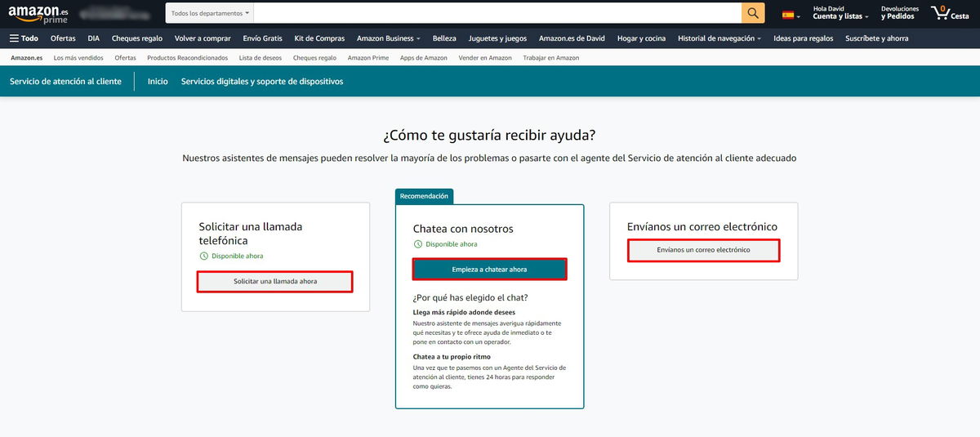Expand Amazon Business menu
This screenshot has height=437, width=980.
pyautogui.click(x=389, y=38)
